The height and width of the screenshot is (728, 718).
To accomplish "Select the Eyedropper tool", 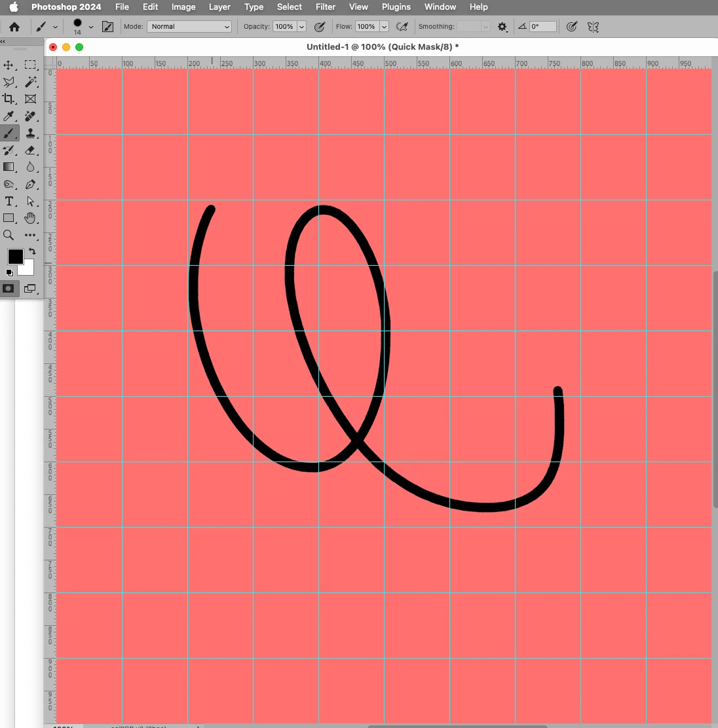I will (x=9, y=116).
